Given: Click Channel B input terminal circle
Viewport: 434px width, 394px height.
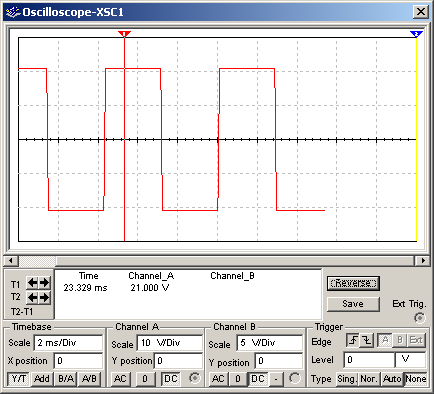Looking at the screenshot, I should [295, 378].
